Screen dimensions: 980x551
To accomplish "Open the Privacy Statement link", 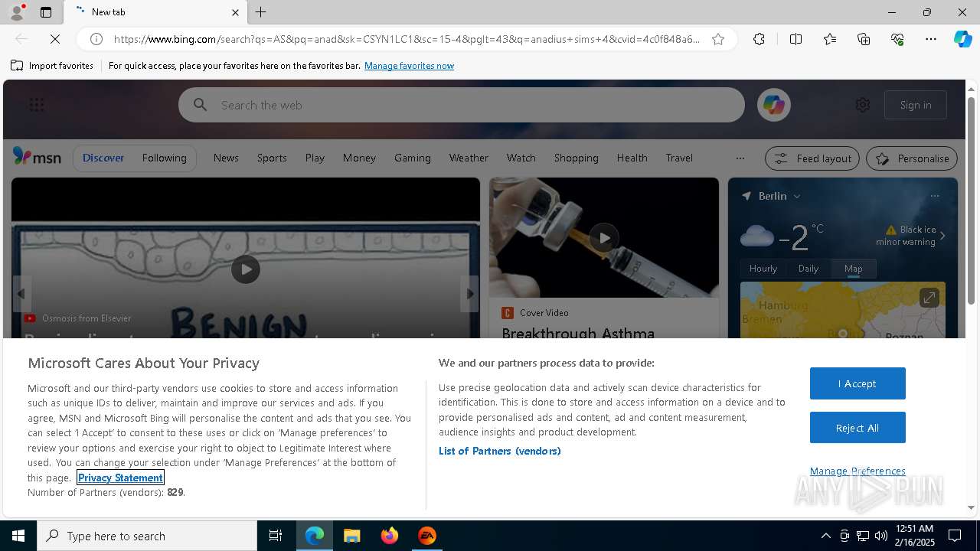I will point(120,478).
